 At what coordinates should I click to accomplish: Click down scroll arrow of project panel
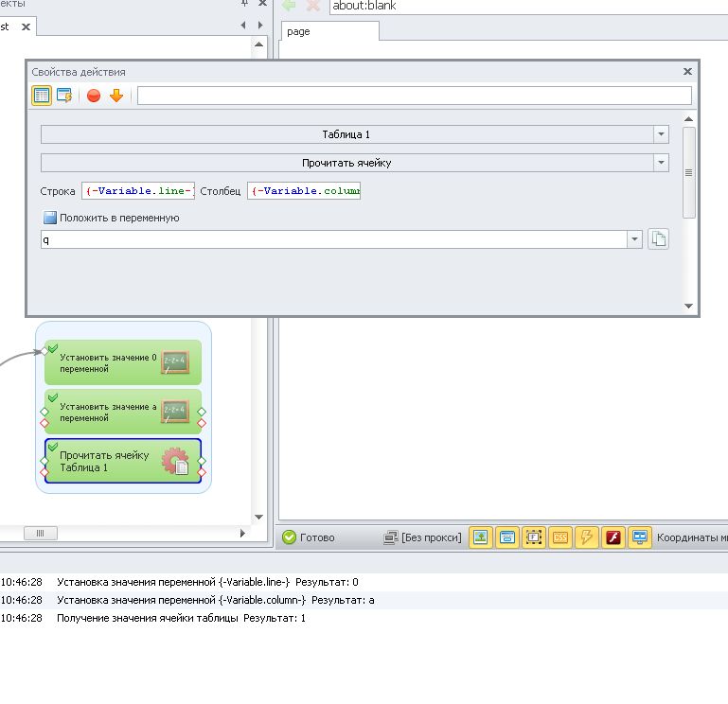tap(259, 517)
